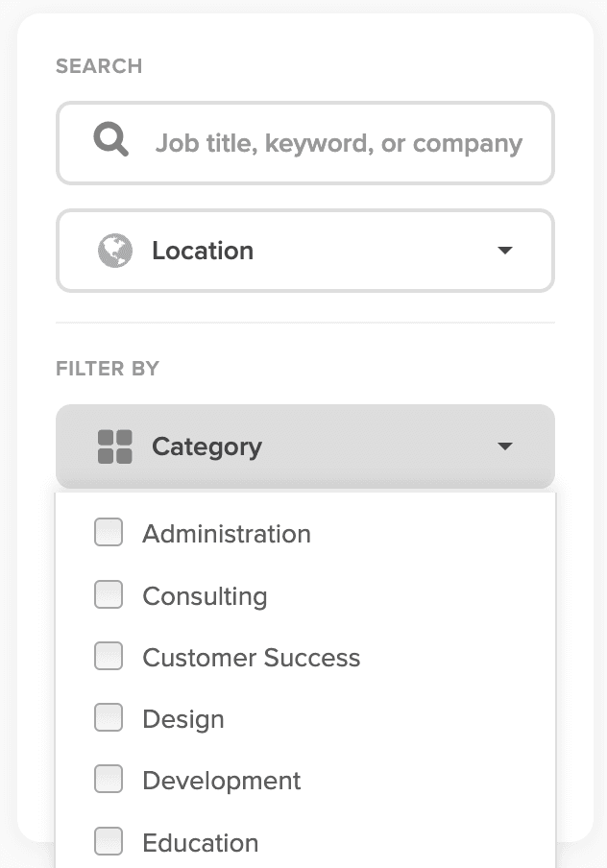
Task: Check the Education checkbox
Action: click(109, 842)
